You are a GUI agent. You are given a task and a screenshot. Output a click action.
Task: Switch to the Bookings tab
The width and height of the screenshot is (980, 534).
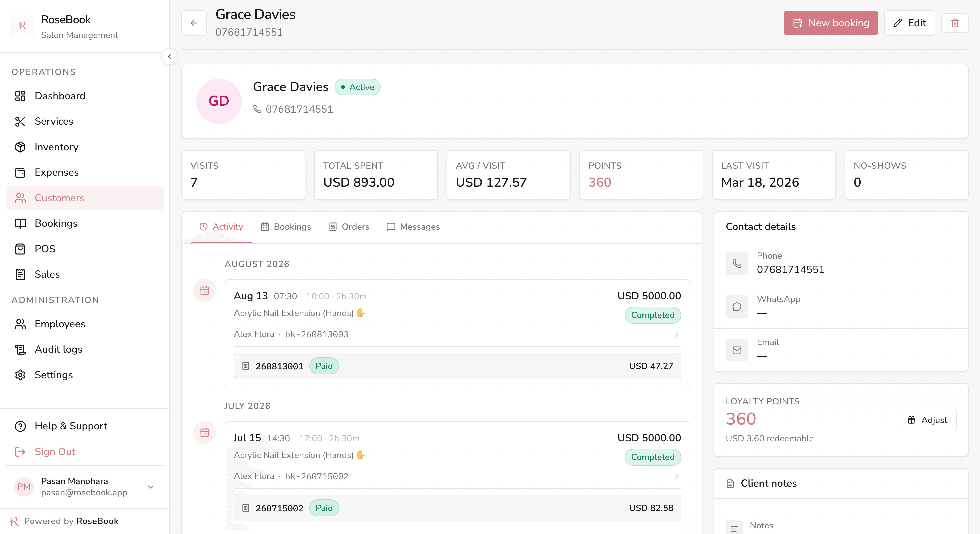click(286, 227)
